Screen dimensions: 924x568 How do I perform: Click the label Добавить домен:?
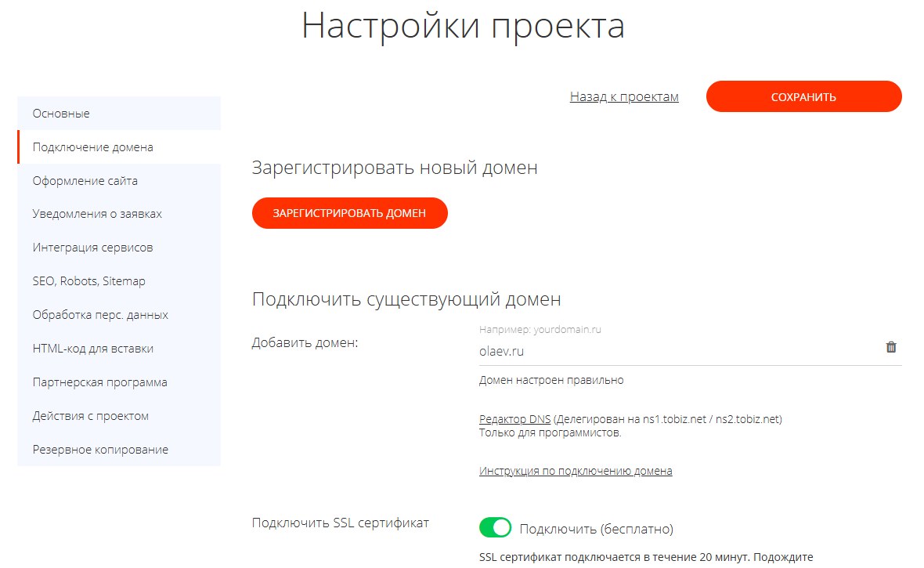[305, 342]
